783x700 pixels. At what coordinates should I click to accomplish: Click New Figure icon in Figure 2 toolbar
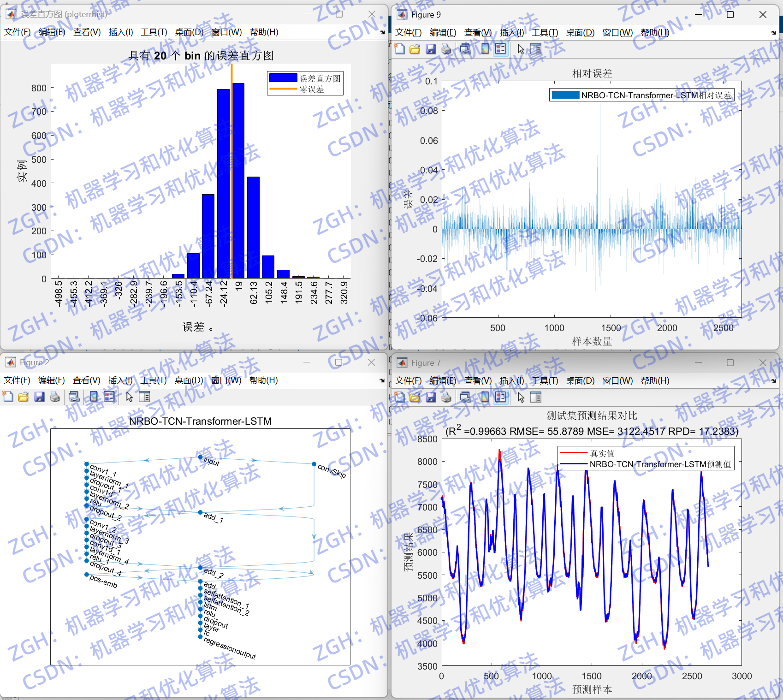point(8,397)
